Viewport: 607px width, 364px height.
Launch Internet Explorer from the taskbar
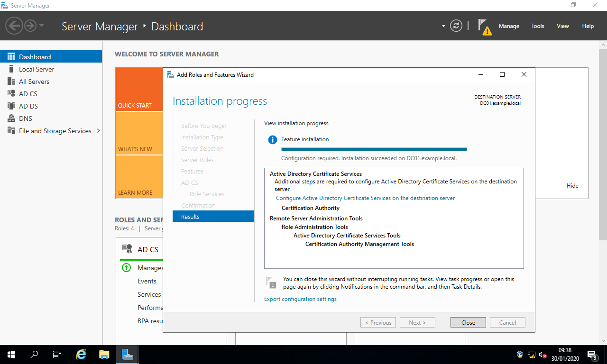point(80,354)
